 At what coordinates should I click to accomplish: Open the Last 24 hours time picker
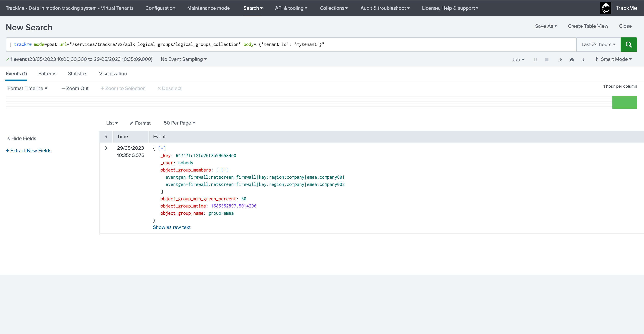598,44
